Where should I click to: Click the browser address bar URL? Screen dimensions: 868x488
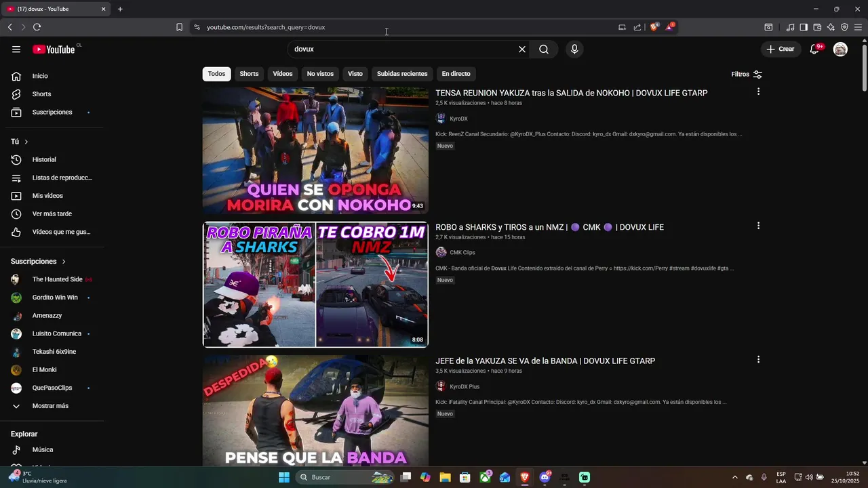click(x=266, y=27)
